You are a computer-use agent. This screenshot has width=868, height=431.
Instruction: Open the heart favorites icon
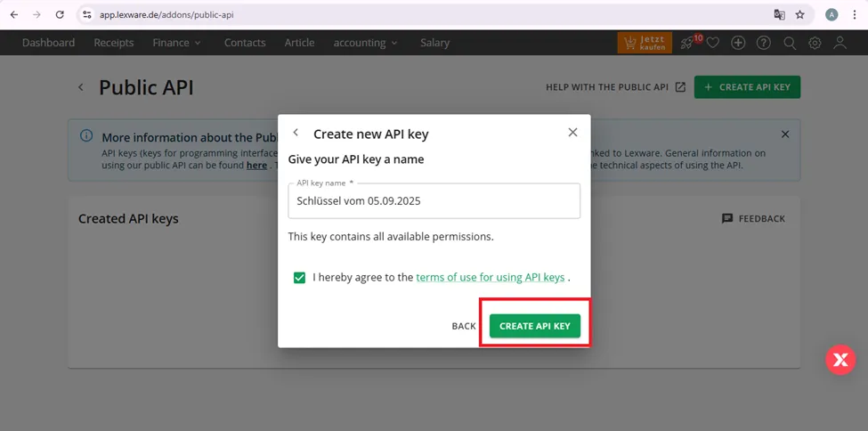coord(713,43)
